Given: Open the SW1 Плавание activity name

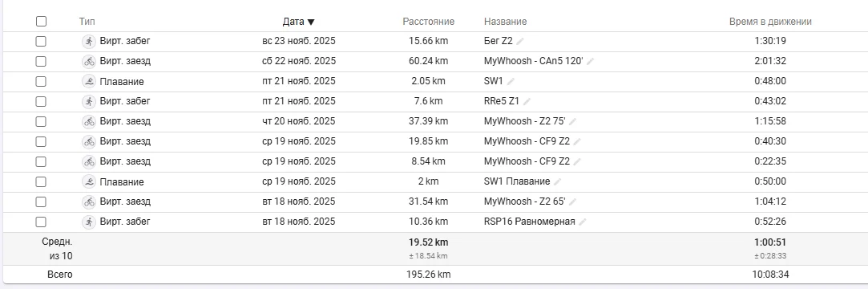Looking at the screenshot, I should coord(517,181).
